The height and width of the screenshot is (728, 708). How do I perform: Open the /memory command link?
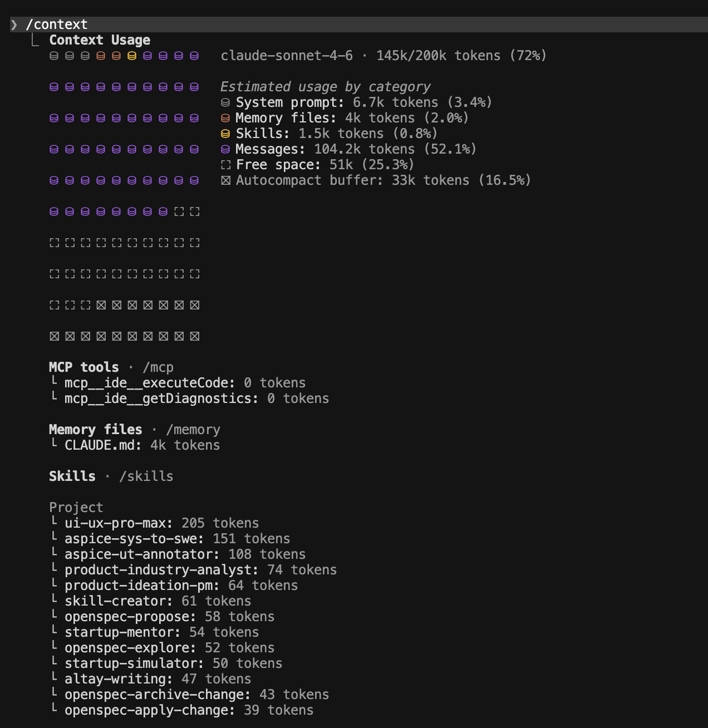coord(193,430)
